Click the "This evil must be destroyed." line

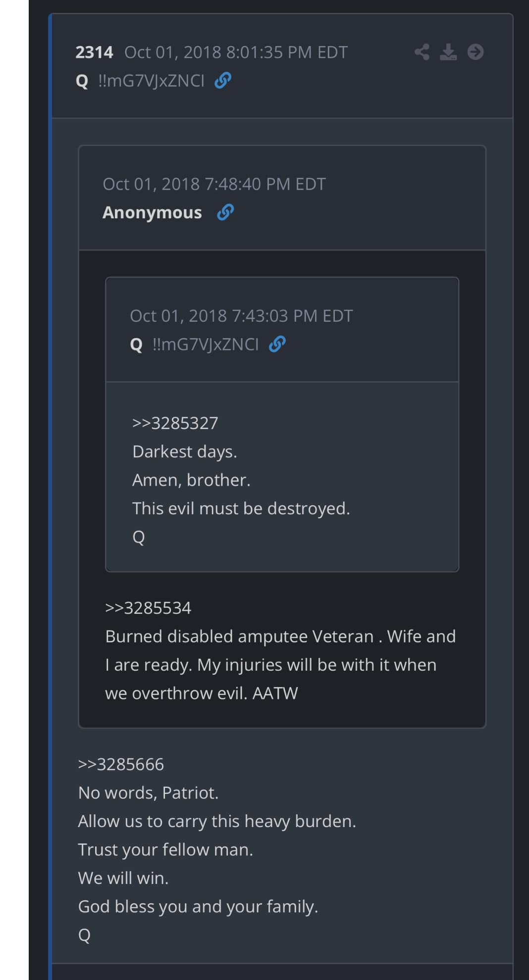tap(241, 508)
